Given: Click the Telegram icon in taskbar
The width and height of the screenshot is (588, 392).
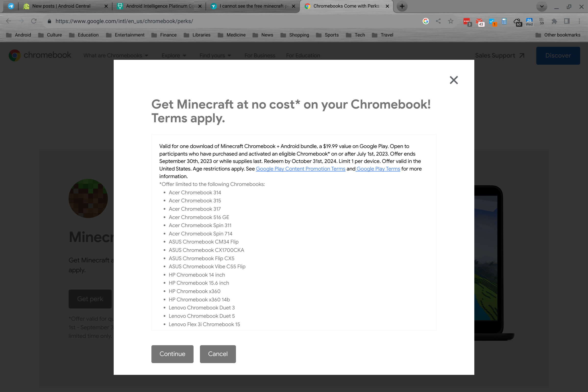Looking at the screenshot, I should (11, 6).
